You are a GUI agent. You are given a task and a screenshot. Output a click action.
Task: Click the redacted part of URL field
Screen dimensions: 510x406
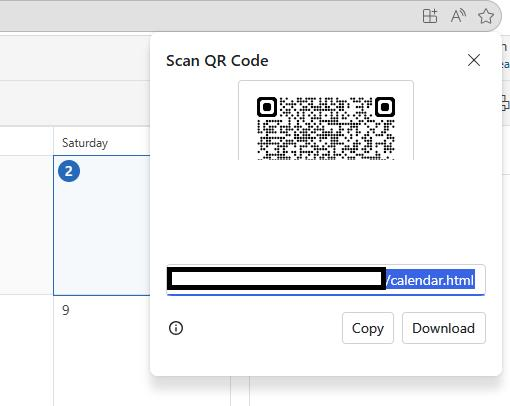276,279
